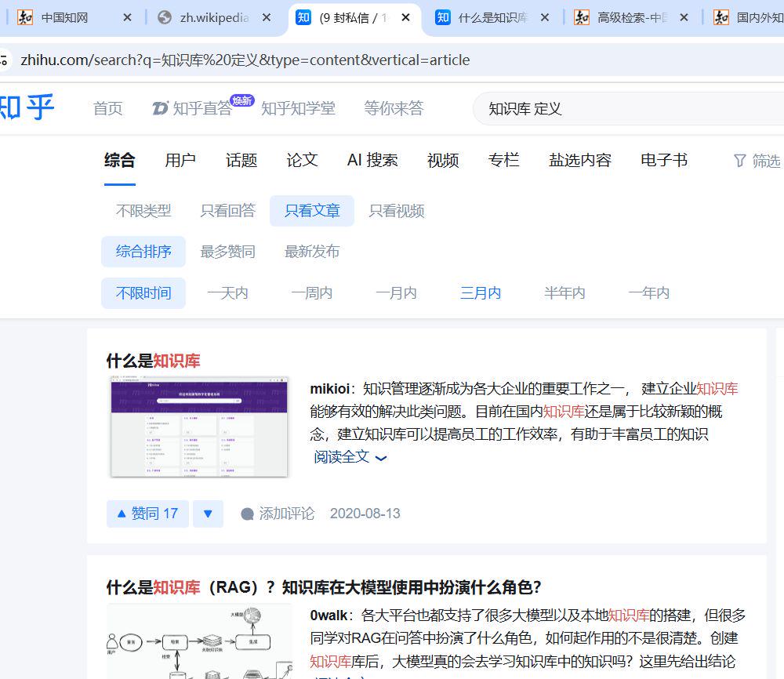Viewport: 784px width, 679px height.
Task: Click the 高级检索 tab favicon
Action: [582, 16]
